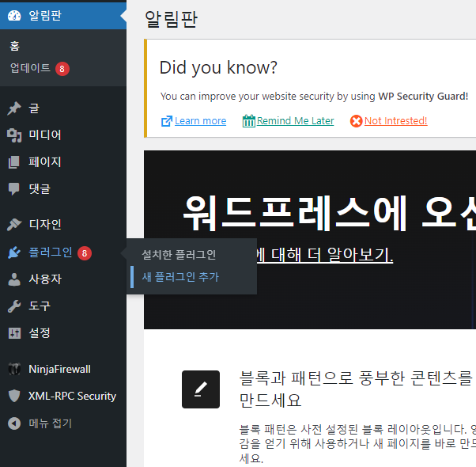Click the pencil edit icon tile
The image size is (476, 467).
point(201,389)
